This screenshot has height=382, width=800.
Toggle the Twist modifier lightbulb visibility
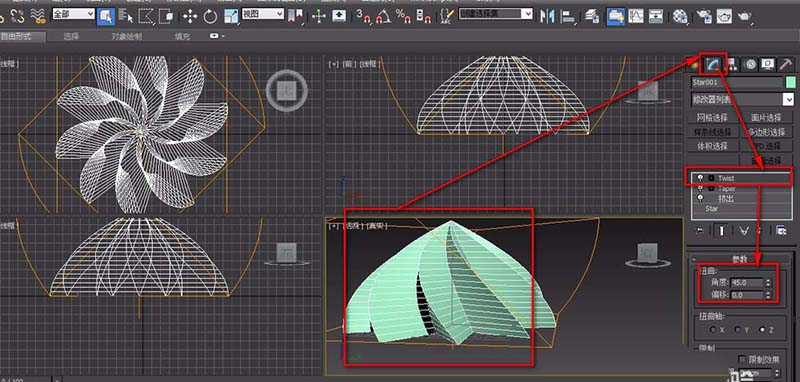coord(700,178)
